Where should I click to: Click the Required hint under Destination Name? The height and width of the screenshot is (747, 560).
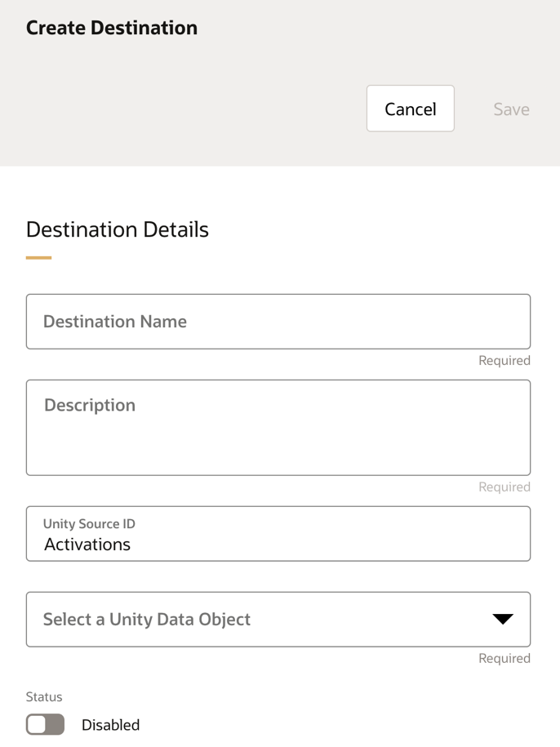[504, 361]
